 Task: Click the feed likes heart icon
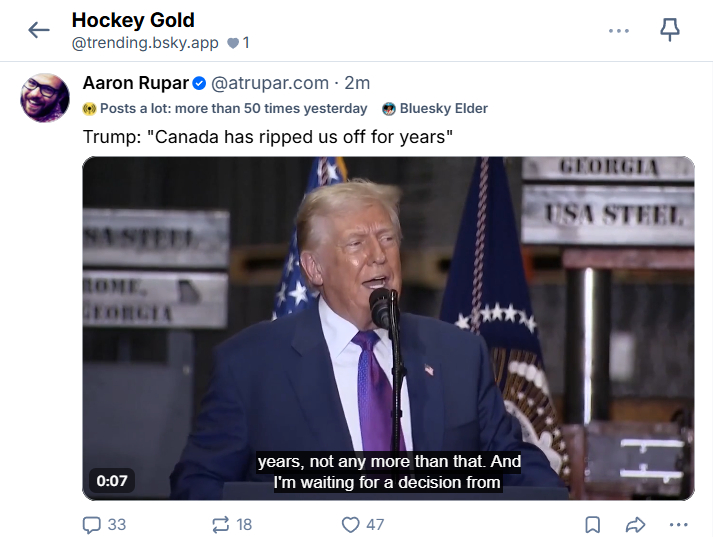[x=233, y=43]
